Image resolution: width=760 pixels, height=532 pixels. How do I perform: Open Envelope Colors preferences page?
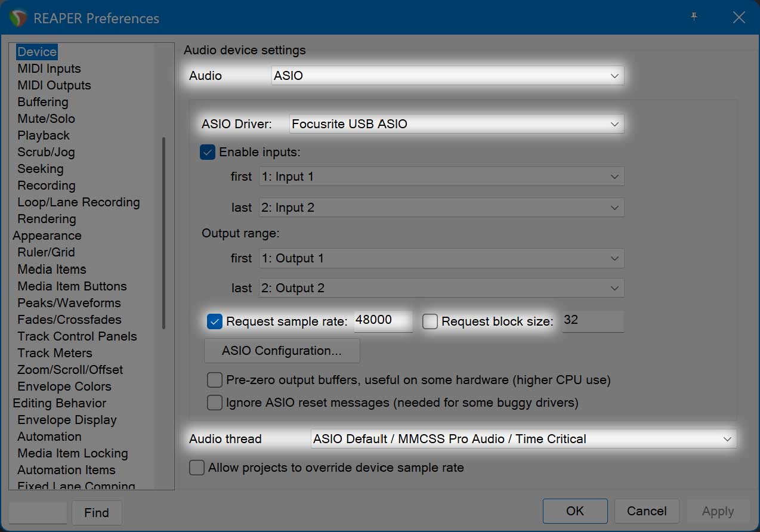[x=64, y=386]
